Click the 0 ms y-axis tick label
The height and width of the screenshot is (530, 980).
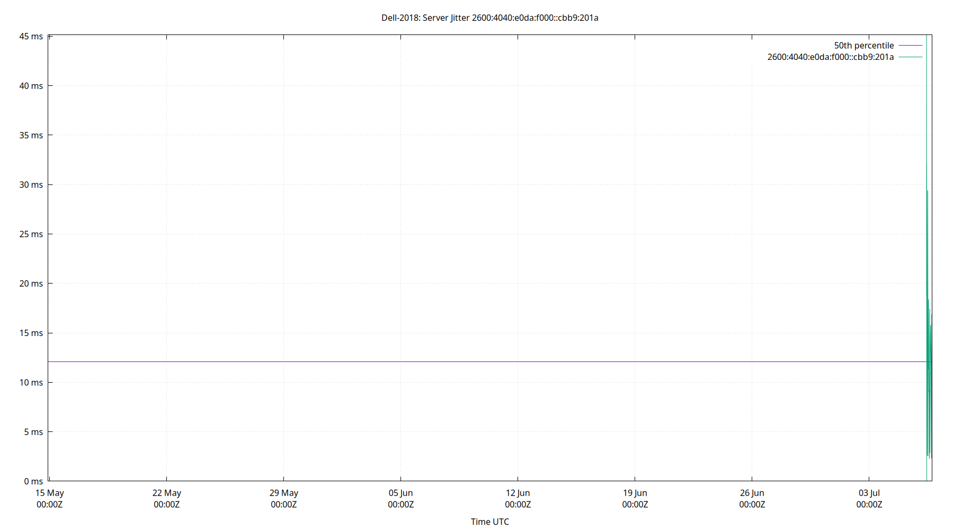(x=33, y=481)
